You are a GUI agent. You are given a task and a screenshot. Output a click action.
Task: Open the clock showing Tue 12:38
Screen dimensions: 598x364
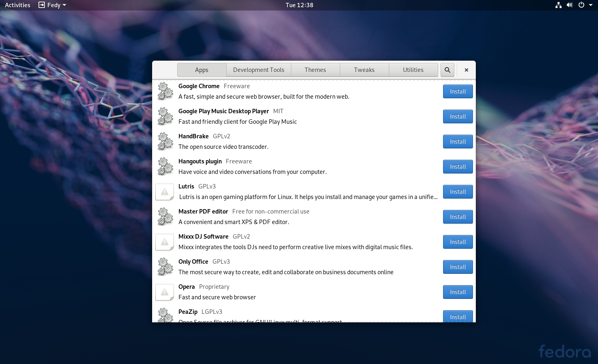tap(299, 5)
